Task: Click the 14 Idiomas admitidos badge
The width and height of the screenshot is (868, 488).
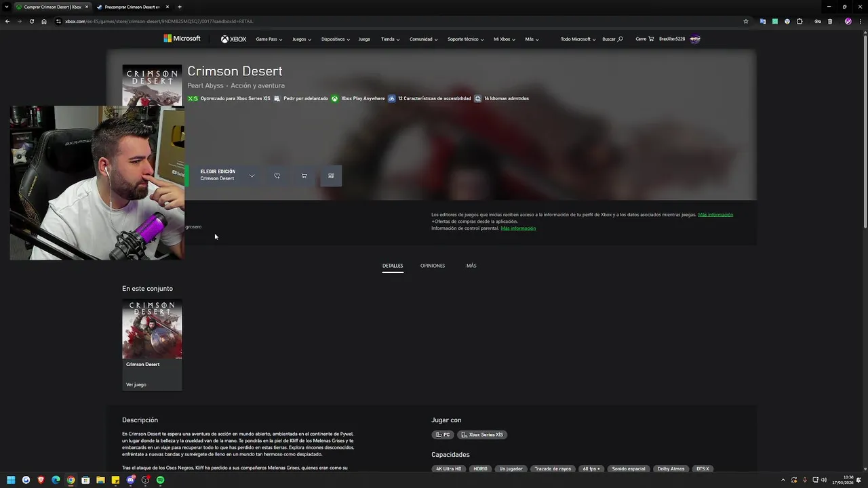Action: [501, 98]
